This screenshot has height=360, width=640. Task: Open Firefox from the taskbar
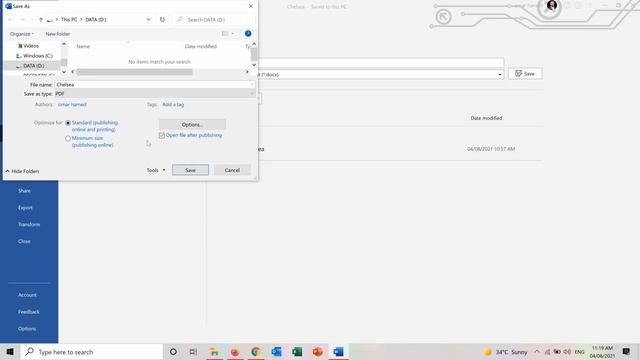point(235,351)
